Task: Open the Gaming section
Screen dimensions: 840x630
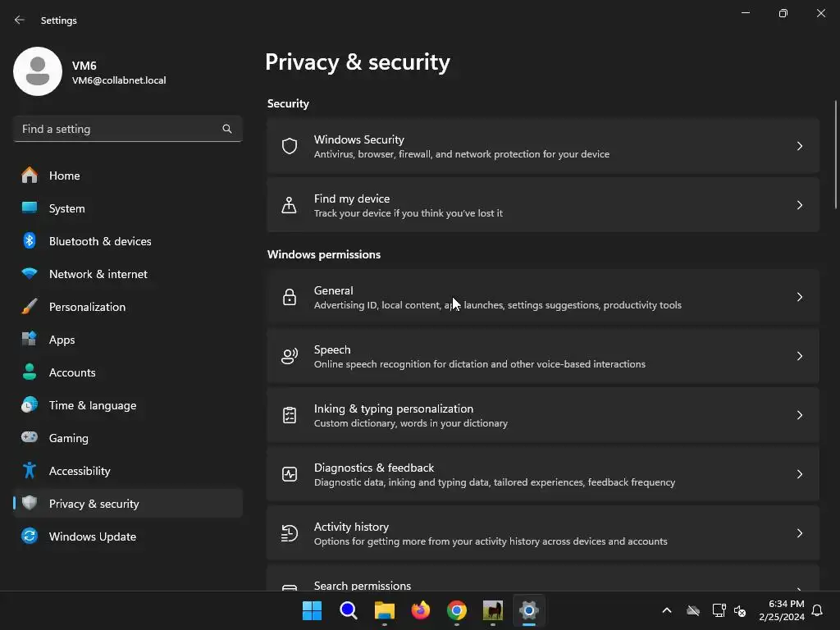Action: [x=127, y=438]
